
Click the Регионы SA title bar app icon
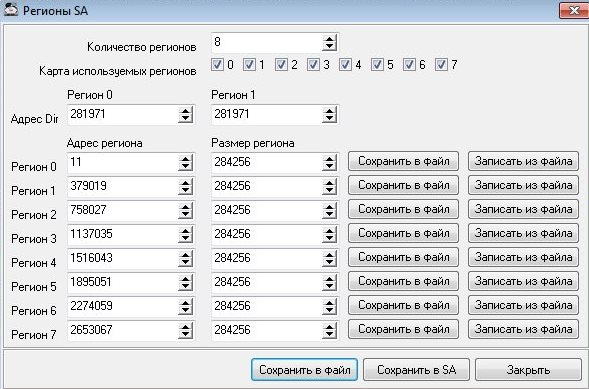tap(11, 9)
